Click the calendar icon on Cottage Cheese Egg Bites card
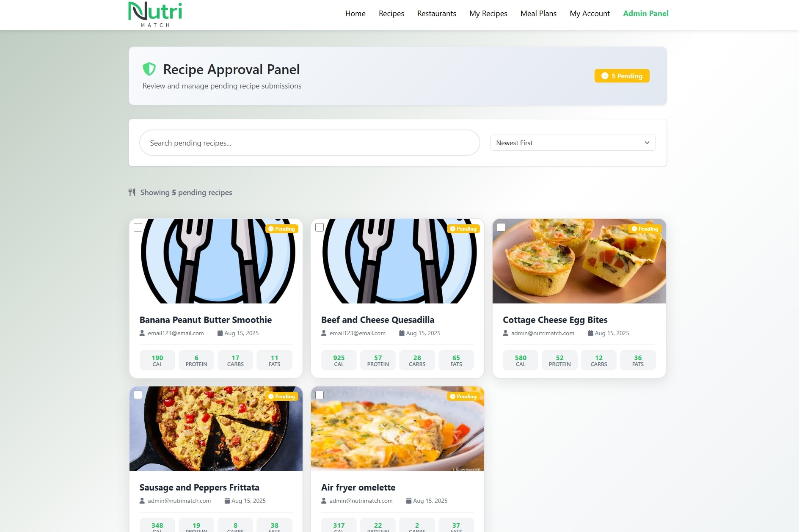Viewport: 799px width, 532px height. (590, 333)
